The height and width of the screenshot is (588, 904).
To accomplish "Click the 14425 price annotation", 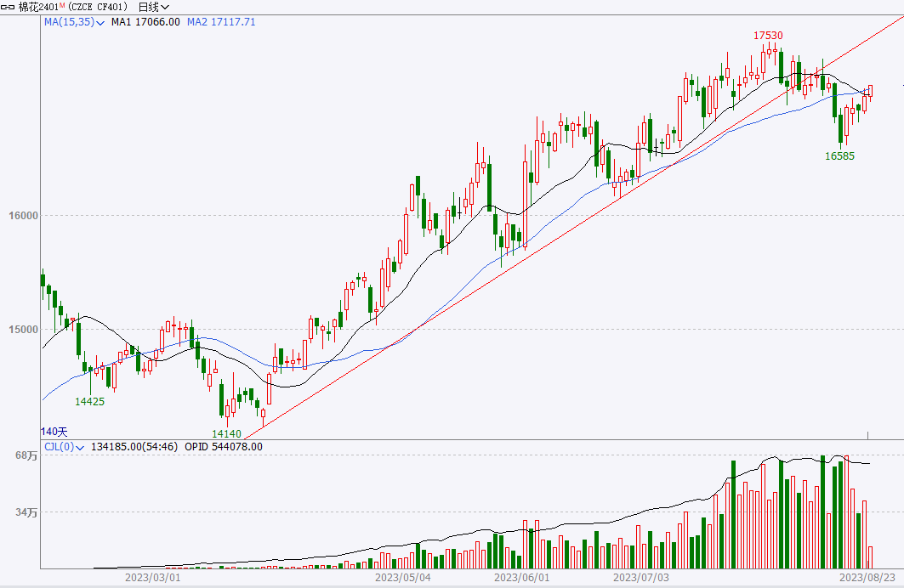I will (x=89, y=401).
